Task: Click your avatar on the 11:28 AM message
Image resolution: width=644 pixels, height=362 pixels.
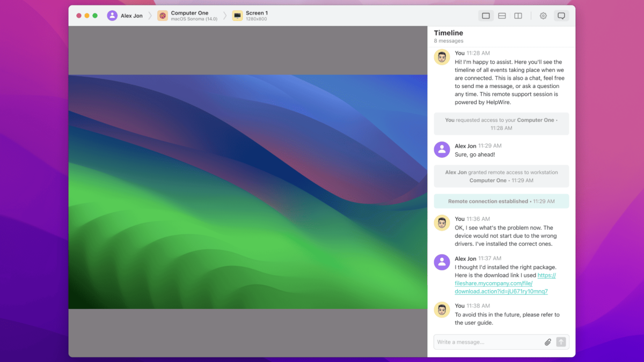Action: pyautogui.click(x=442, y=57)
